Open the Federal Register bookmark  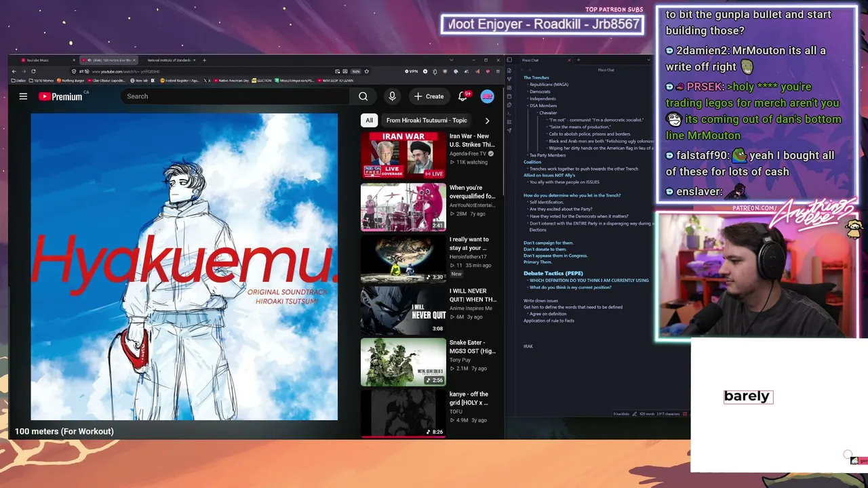coord(180,81)
